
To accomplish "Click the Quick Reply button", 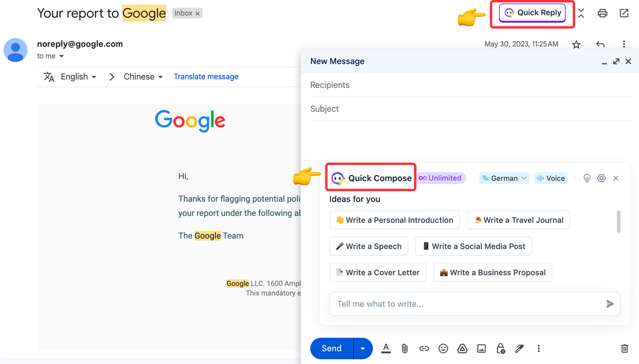I will (532, 13).
